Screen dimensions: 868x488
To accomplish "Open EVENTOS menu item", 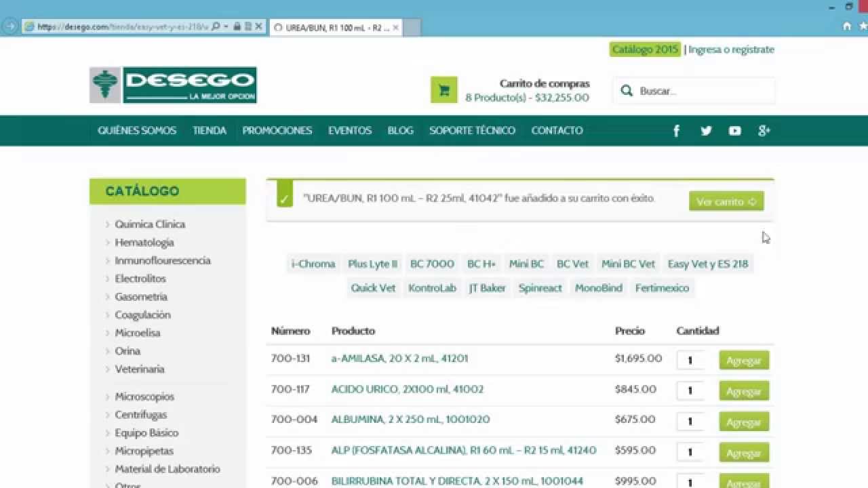I will coord(350,131).
